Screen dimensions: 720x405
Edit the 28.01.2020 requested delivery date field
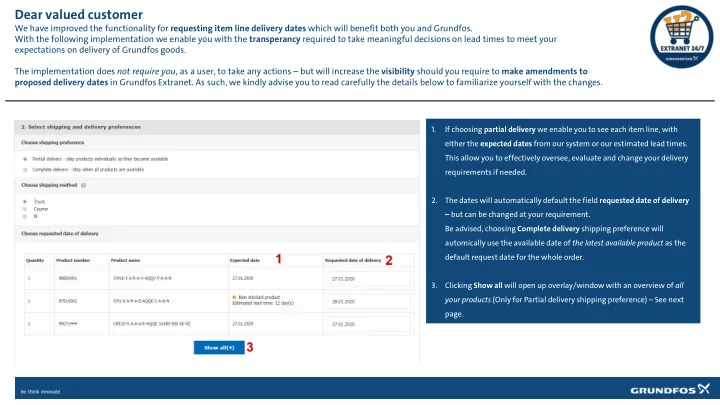click(369, 302)
